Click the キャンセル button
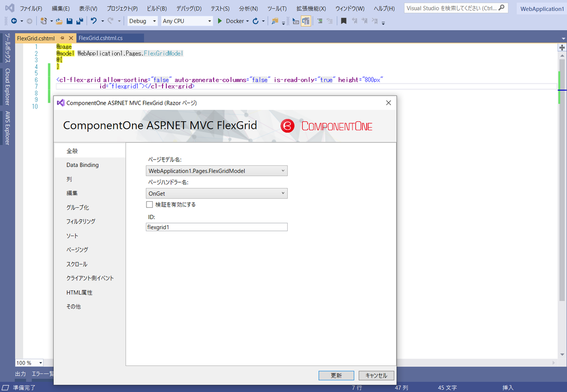This screenshot has height=392, width=567. (x=376, y=375)
